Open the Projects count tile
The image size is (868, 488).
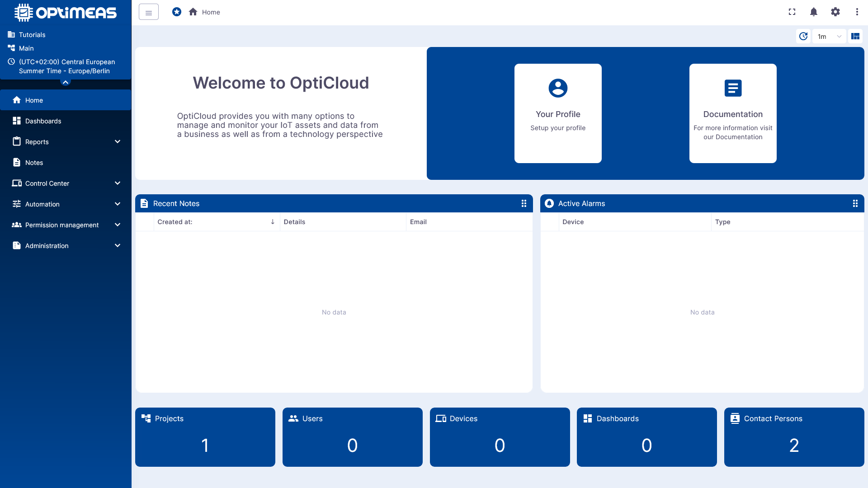point(205,437)
